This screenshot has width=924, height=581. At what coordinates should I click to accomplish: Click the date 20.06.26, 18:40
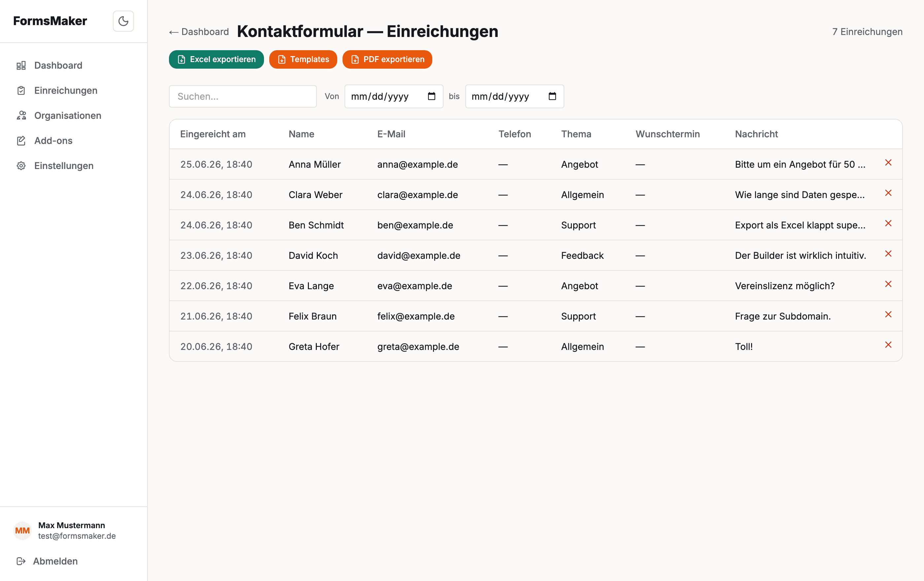pos(216,346)
